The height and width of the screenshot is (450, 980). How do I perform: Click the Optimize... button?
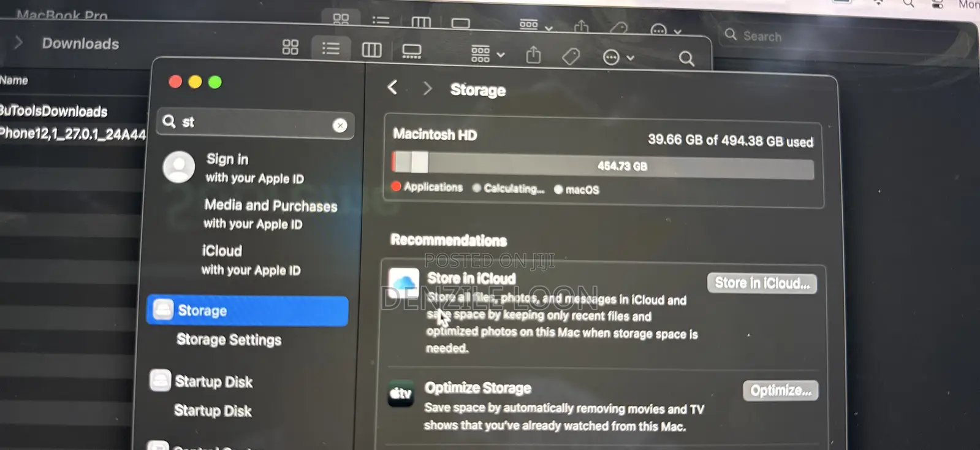780,391
